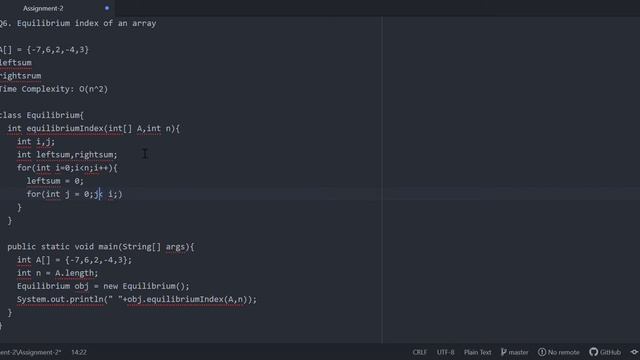Click on the leftsum = 0 line
Viewport: 640px width, 360px height.
click(55, 181)
